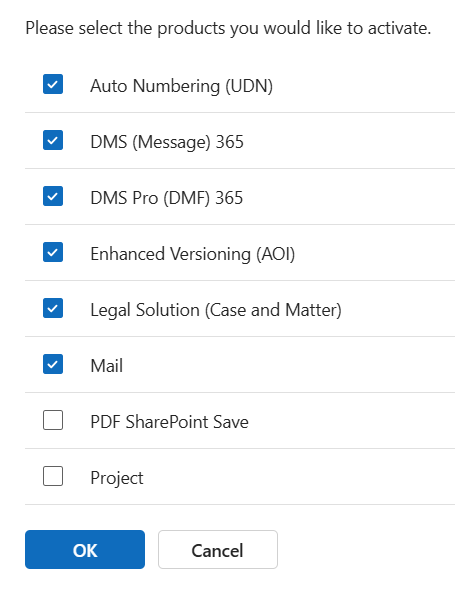455x589 pixels.
Task: Tick the Project product checkbox
Action: click(53, 476)
